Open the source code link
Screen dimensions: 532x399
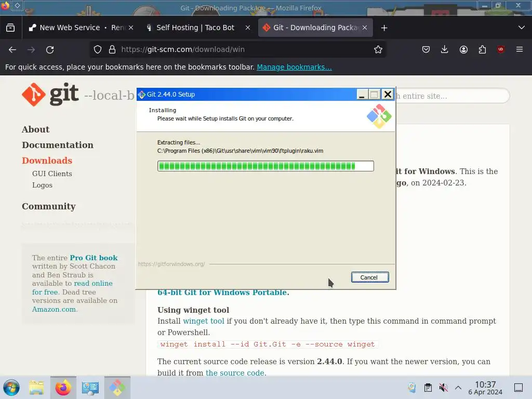(x=235, y=373)
